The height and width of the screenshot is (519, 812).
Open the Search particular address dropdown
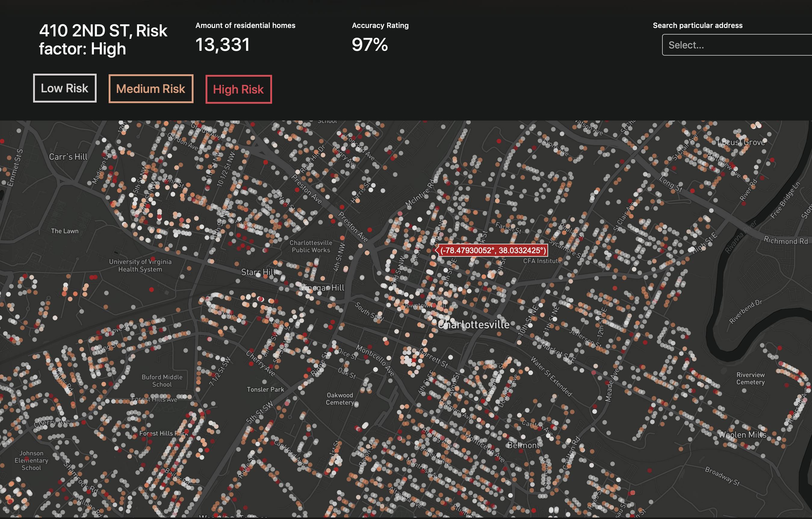(737, 45)
